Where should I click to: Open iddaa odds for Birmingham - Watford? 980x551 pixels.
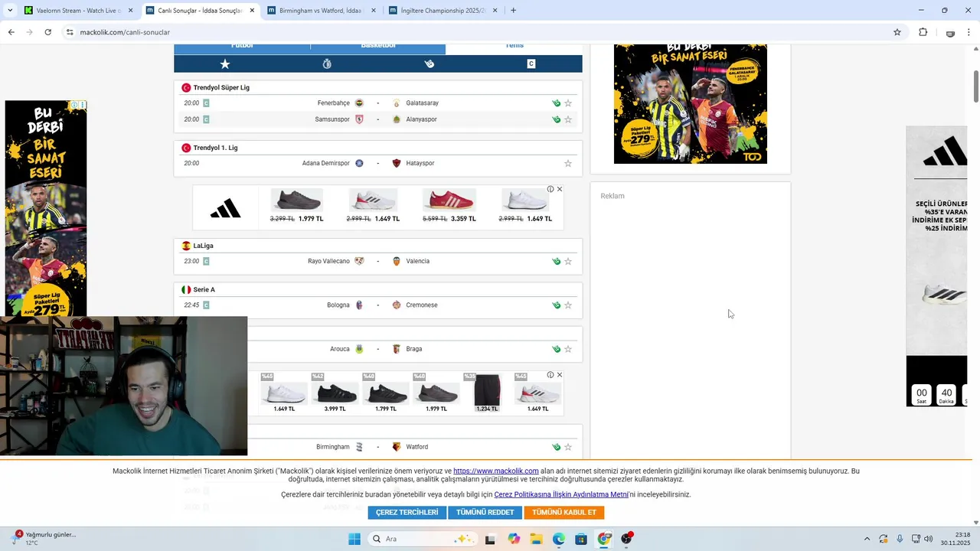(557, 447)
